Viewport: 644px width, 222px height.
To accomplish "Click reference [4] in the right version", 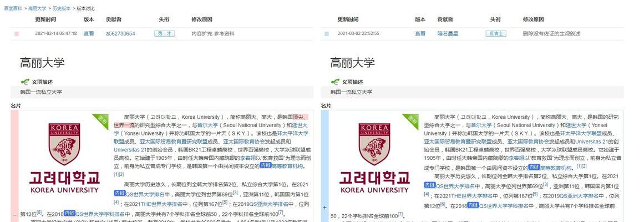I will tap(427, 194).
